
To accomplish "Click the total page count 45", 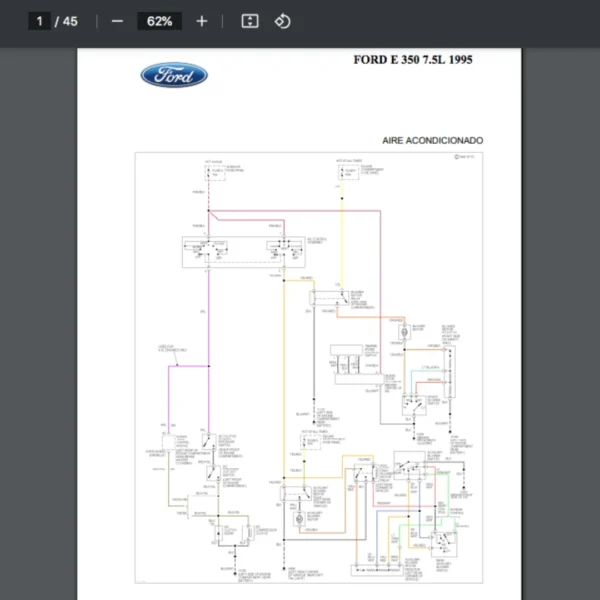I will 70,21.
